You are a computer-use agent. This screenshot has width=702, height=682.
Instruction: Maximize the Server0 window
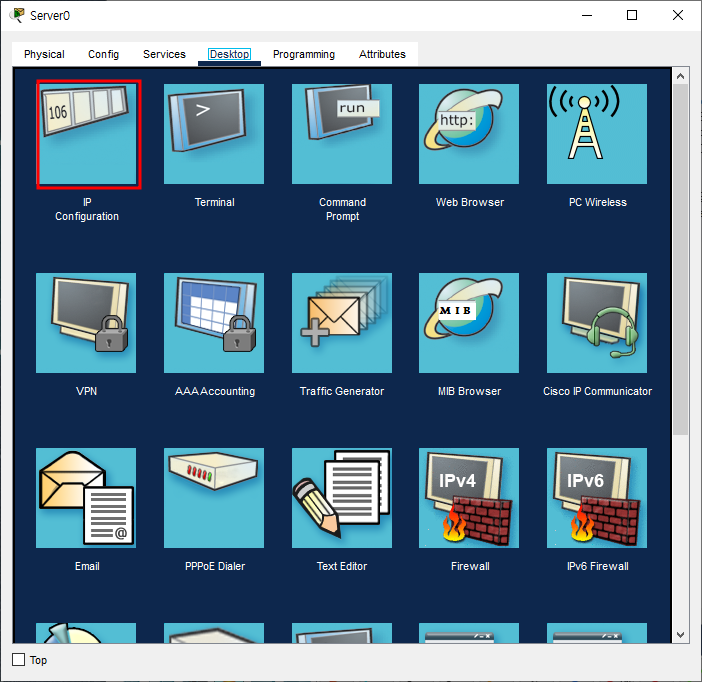coord(632,15)
